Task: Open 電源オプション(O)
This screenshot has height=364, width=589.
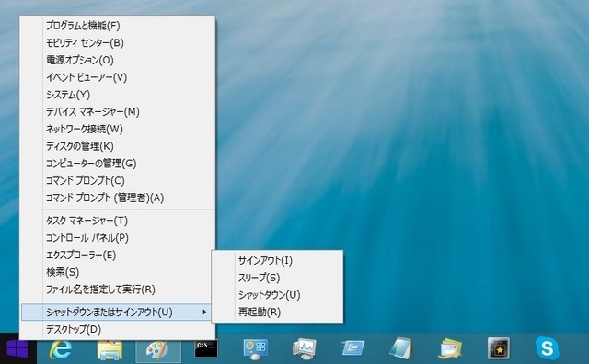Action: click(118, 60)
